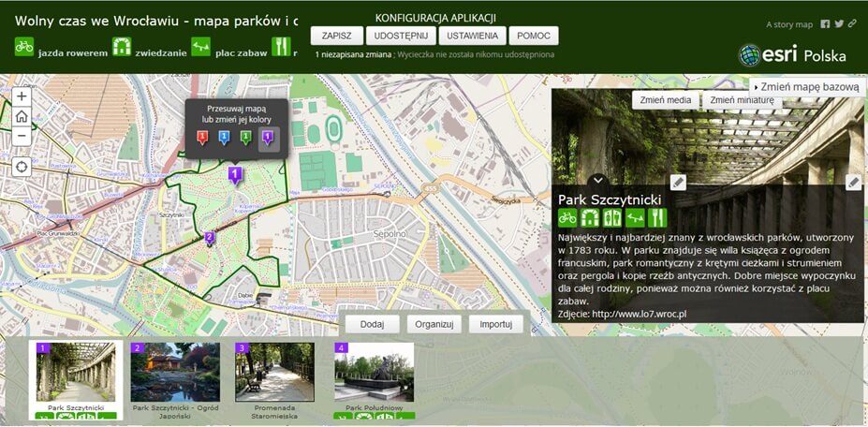
Task: Choose the red marker color
Action: pos(202,138)
